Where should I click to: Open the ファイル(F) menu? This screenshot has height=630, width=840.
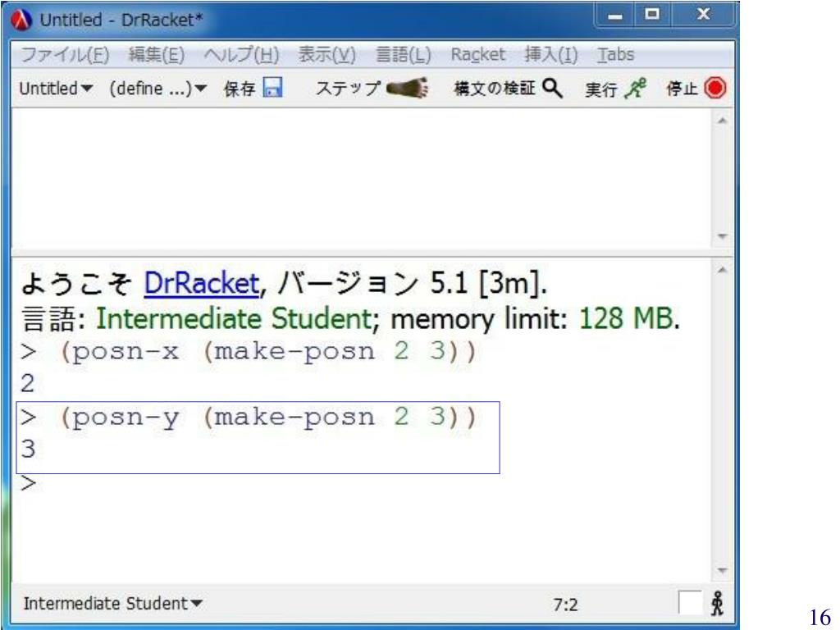(x=65, y=55)
